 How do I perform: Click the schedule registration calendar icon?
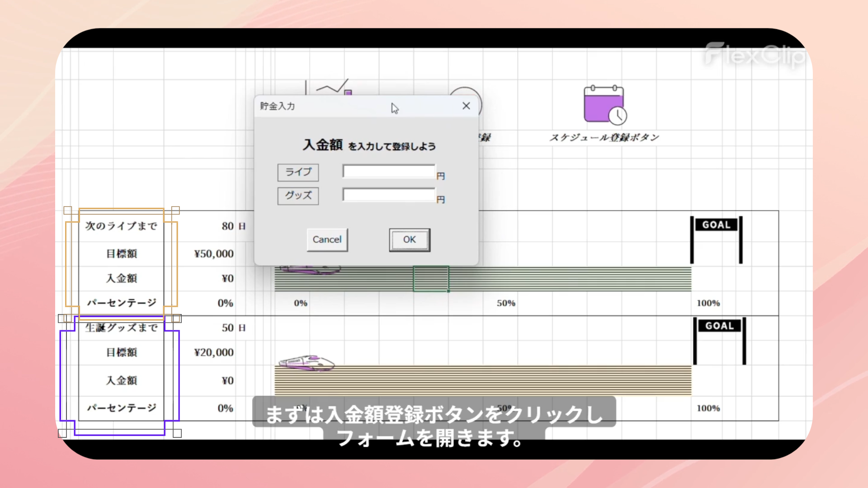coord(604,105)
